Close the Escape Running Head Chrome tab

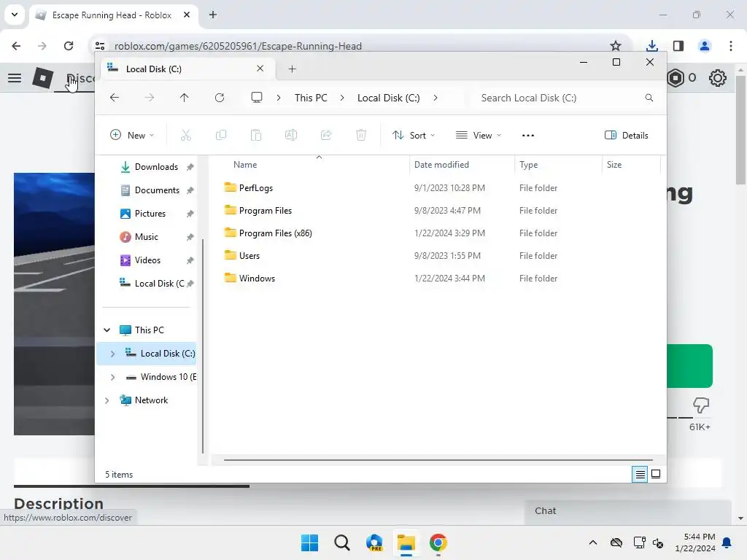coord(187,15)
